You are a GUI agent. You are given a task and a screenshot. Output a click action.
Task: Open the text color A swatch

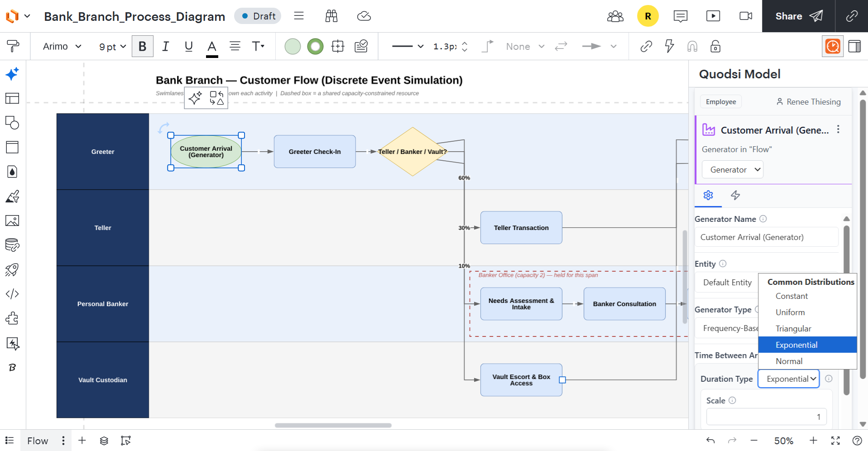(212, 47)
